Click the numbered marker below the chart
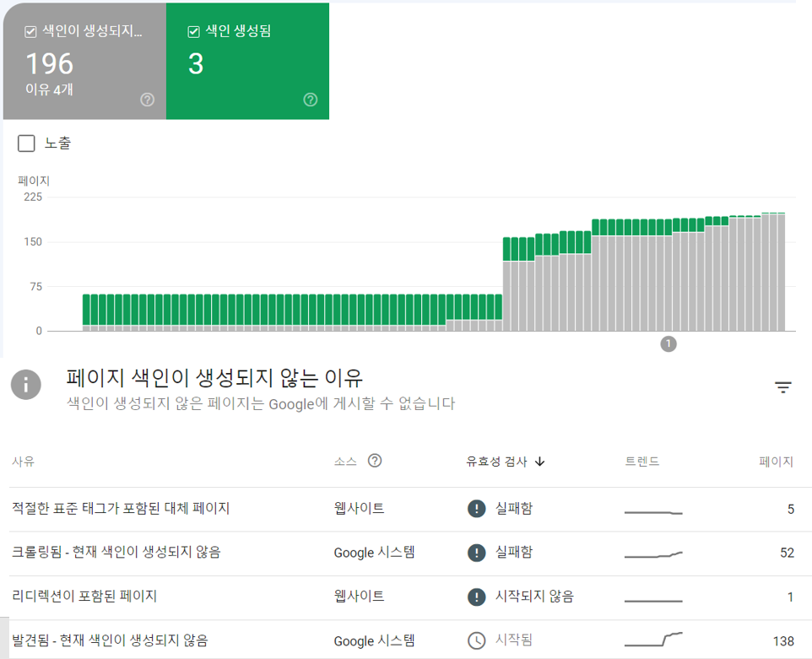Screen dimensions: 812x659 pos(669,343)
